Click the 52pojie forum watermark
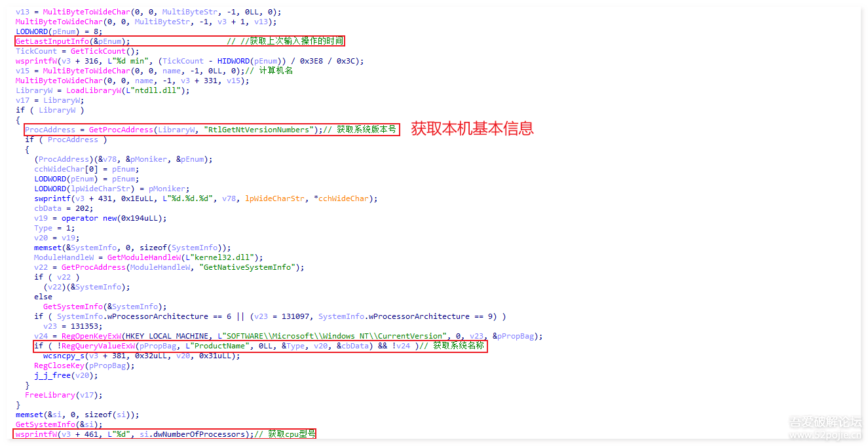Viewport: 868px width, 446px height. click(x=824, y=428)
